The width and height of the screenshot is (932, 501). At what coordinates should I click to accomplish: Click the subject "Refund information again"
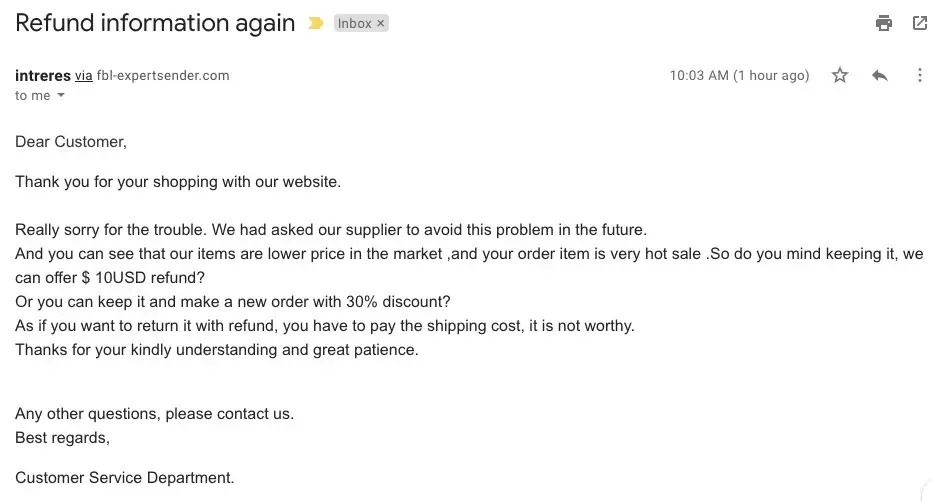point(155,23)
